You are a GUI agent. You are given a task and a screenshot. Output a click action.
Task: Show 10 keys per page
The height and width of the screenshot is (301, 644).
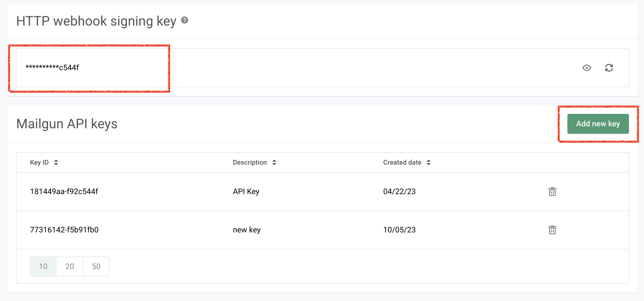click(43, 267)
